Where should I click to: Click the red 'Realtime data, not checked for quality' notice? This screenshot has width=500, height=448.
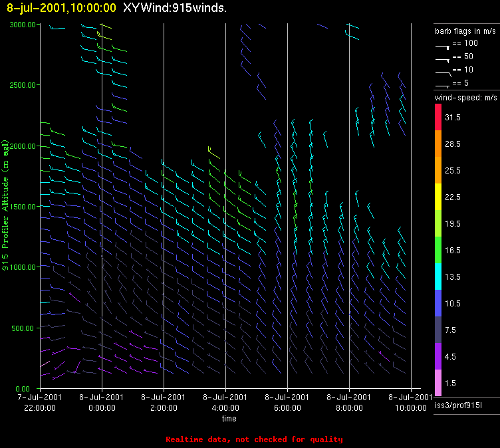[254, 439]
